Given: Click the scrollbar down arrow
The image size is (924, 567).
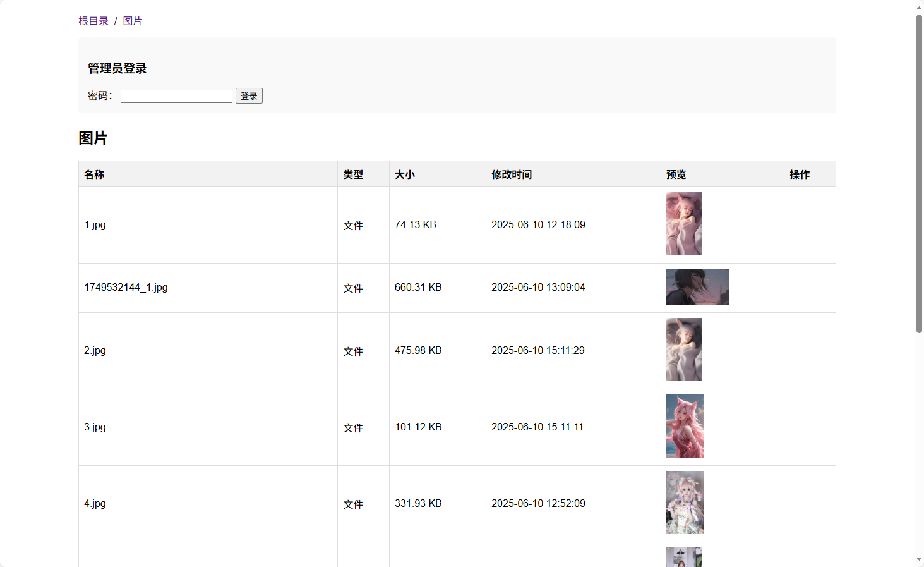Looking at the screenshot, I should [919, 560].
